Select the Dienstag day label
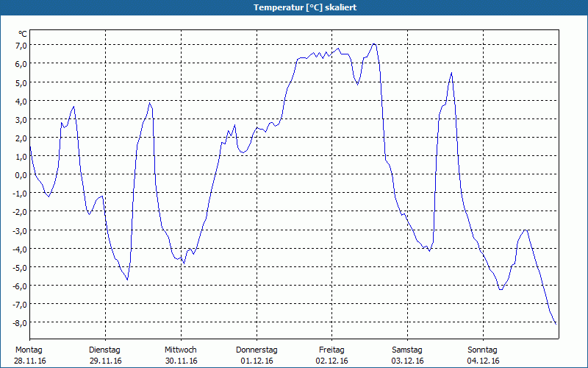 pos(104,350)
